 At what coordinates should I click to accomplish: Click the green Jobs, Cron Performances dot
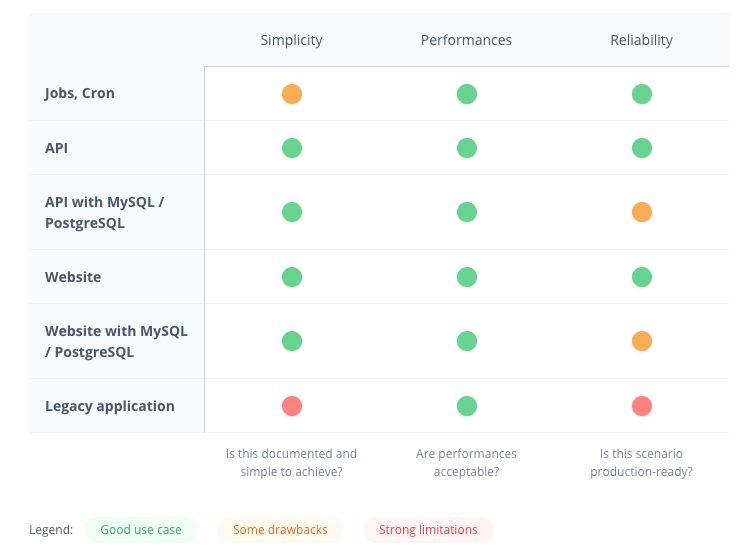(x=467, y=94)
